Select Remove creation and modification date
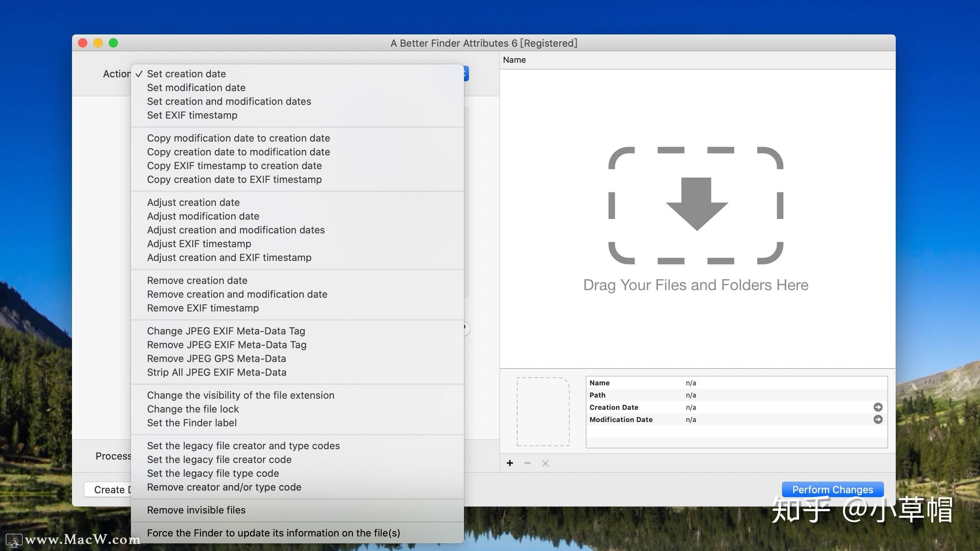The height and width of the screenshot is (551, 980). coord(297,294)
